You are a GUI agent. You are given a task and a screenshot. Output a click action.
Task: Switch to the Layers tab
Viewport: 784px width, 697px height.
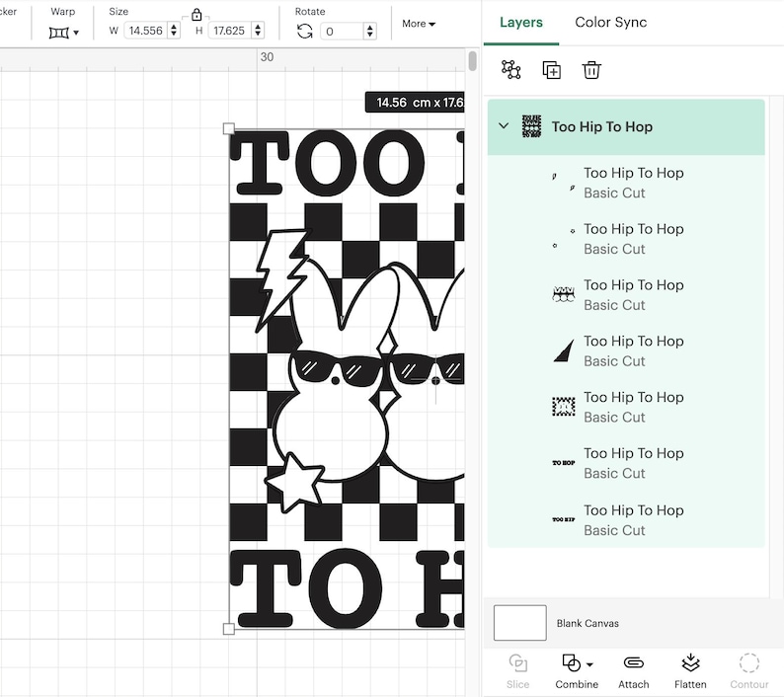521,22
